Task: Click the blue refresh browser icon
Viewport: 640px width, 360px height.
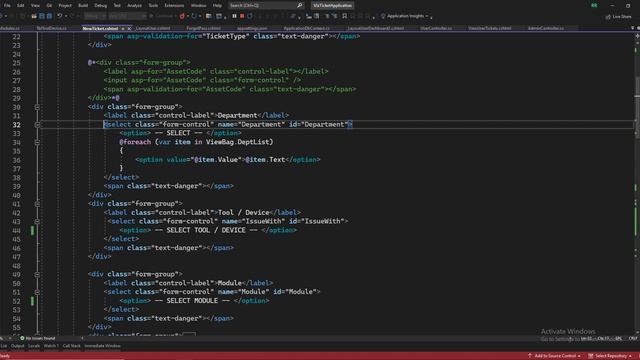Action: click(194, 16)
